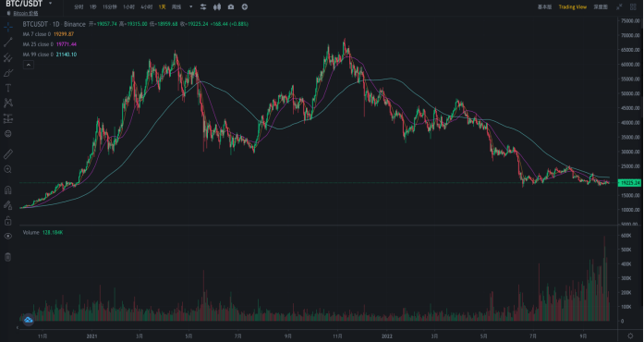Image resolution: width=644 pixels, height=342 pixels.
Task: Click the 19299.87 orange MA value
Action: coord(64,34)
